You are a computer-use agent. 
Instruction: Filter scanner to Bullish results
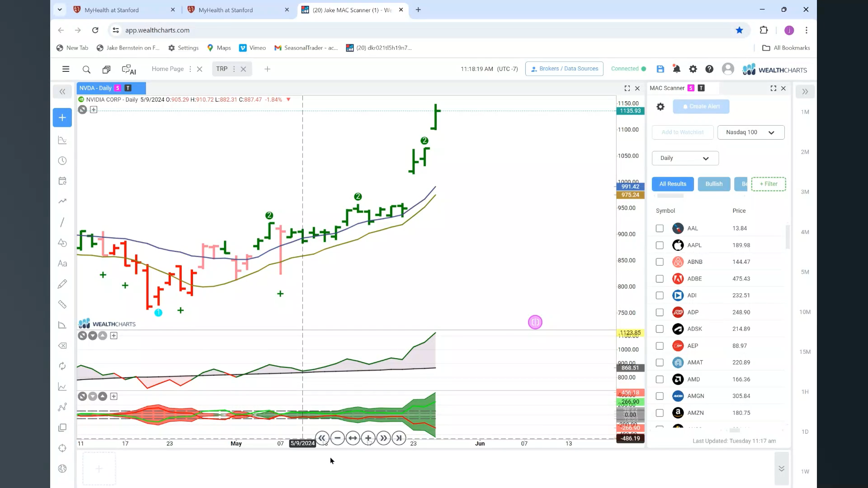pos(714,184)
